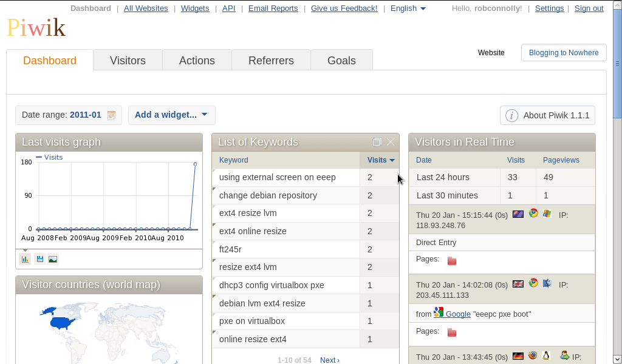Open the English language dropdown
The height and width of the screenshot is (364, 622).
click(408, 8)
